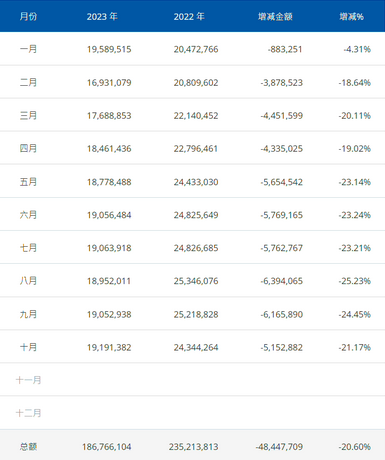Select 五月 percentage -23.14%
385x460 pixels.
(355, 182)
